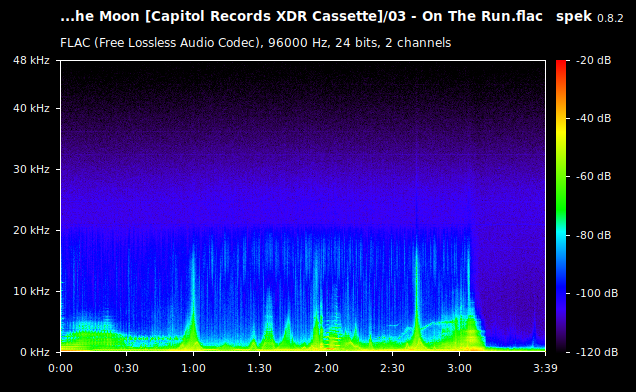
Task: Click the -40 dB scale label
Action: tap(593, 118)
